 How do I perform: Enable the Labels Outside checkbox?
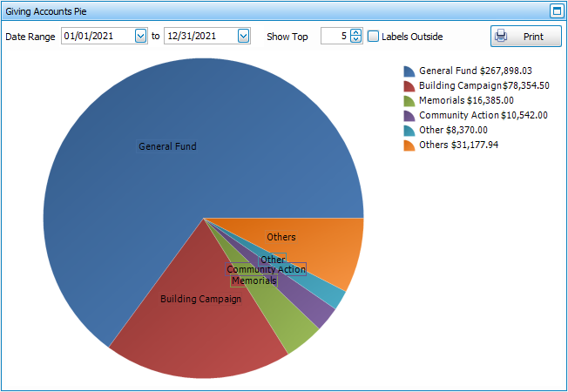tap(374, 37)
